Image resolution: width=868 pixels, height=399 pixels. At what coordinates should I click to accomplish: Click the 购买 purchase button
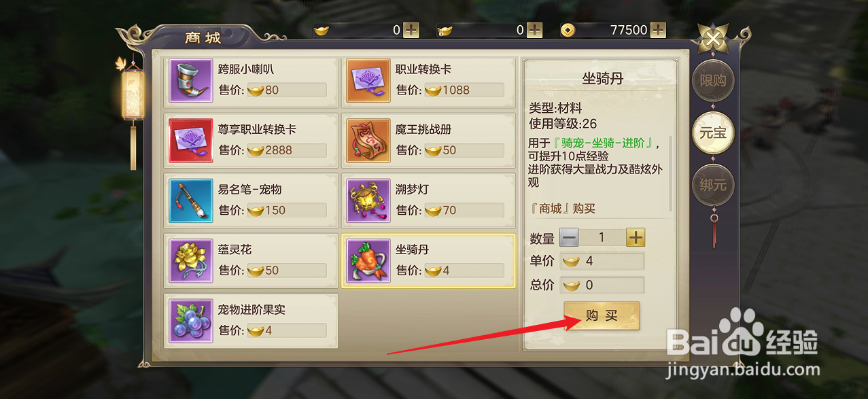[602, 316]
